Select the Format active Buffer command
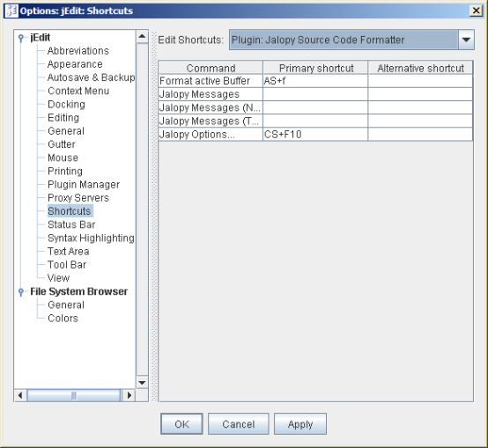Image resolution: width=488 pixels, height=448 pixels. 211,81
